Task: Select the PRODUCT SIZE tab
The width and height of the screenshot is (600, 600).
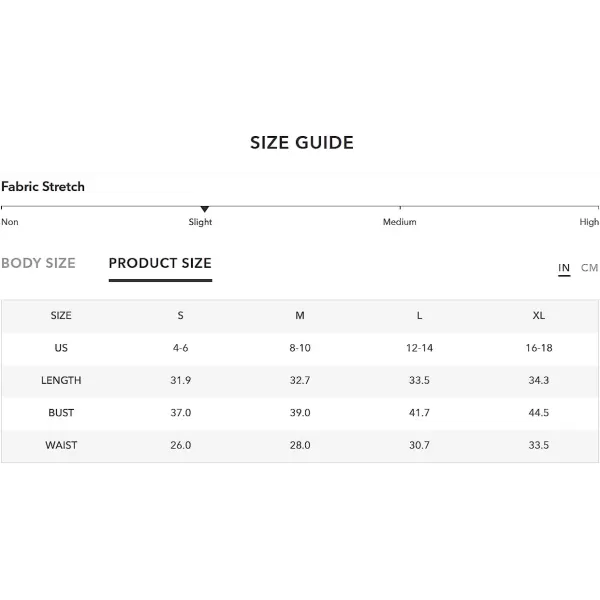Action: click(160, 263)
